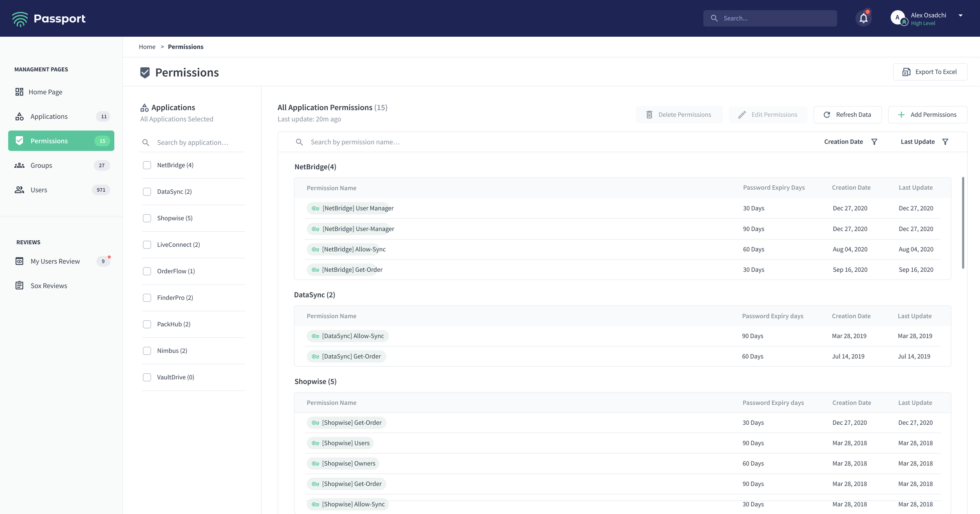Click the Home Page dashboard icon
The width and height of the screenshot is (980, 514).
coord(19,92)
